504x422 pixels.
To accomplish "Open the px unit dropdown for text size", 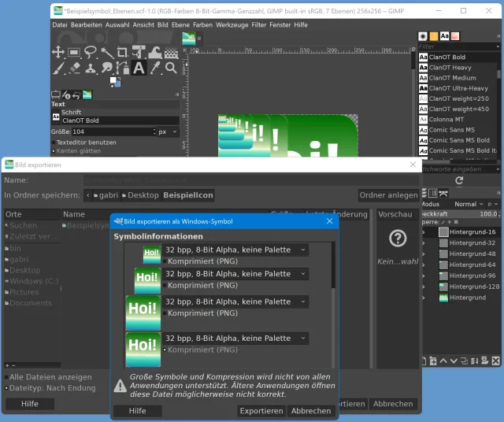I will pos(166,131).
